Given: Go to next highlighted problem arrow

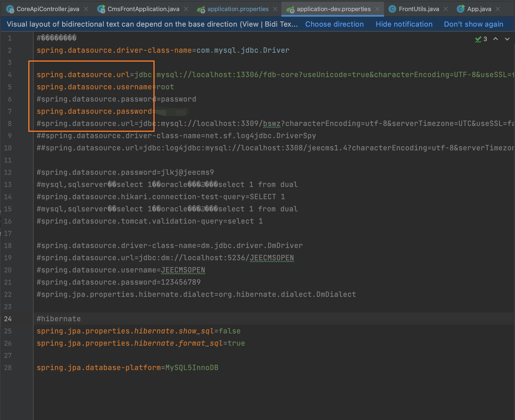Looking at the screenshot, I should tap(507, 39).
